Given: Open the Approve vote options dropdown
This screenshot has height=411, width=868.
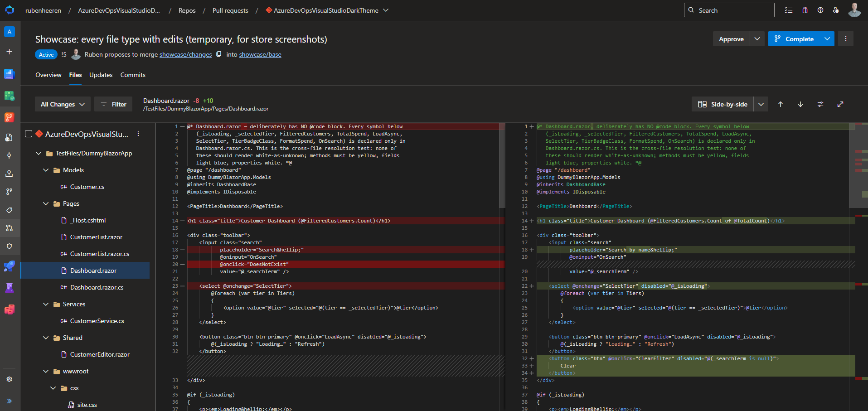Looking at the screenshot, I should point(757,39).
